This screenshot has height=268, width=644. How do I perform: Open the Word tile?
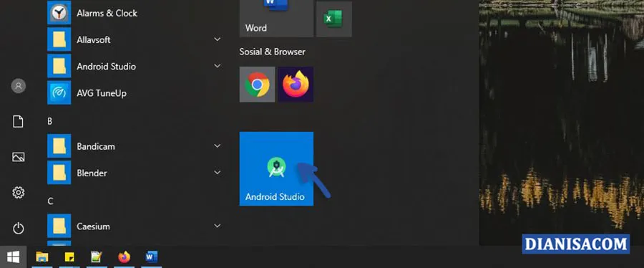pos(276,19)
